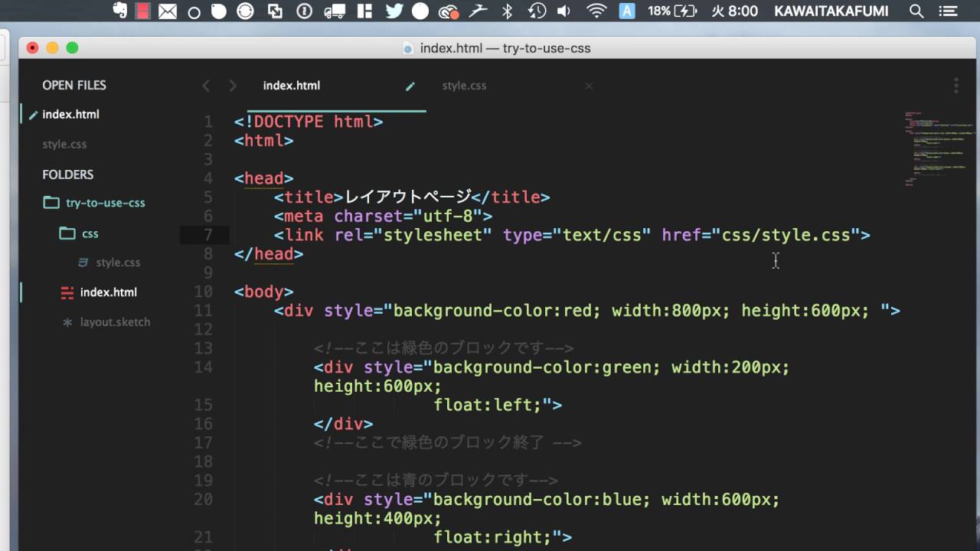Click the meta charset="utf-8" line
Image resolution: width=980 pixels, height=551 pixels.
(383, 217)
